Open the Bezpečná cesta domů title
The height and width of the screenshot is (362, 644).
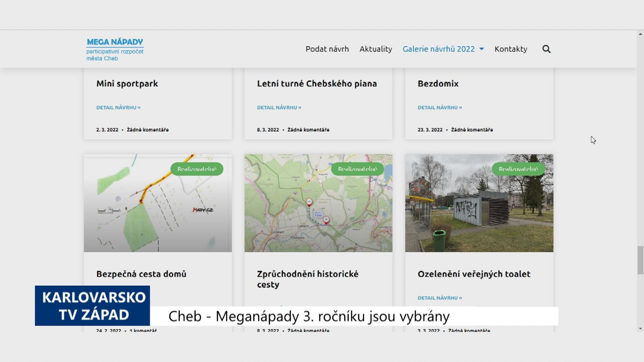[141, 274]
